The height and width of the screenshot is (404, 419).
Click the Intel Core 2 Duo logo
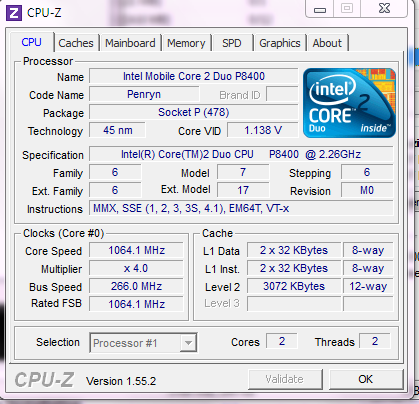click(x=349, y=103)
